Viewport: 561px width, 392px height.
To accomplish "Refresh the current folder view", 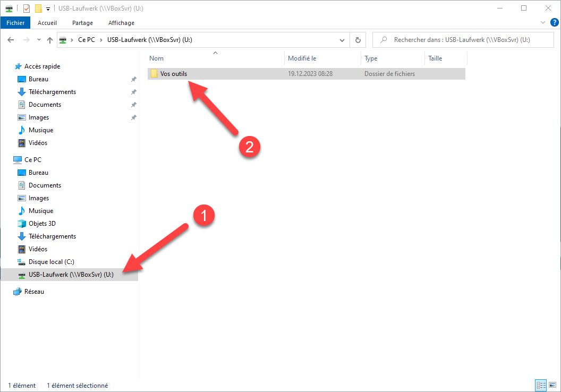I will pyautogui.click(x=358, y=40).
